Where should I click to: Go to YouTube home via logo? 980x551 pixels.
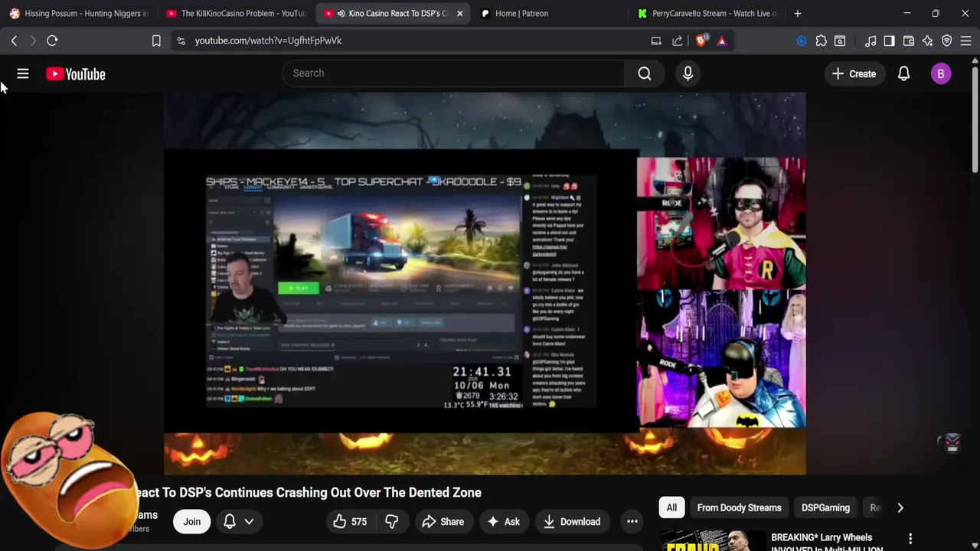[x=75, y=74]
